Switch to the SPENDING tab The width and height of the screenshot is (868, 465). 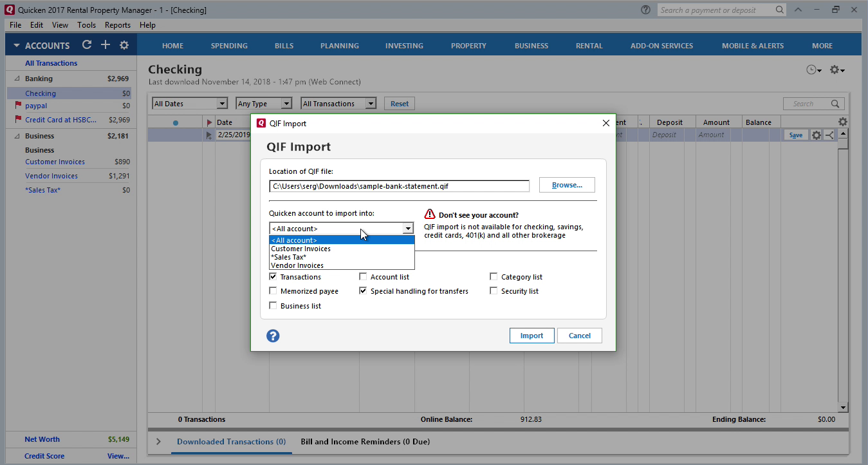[229, 46]
